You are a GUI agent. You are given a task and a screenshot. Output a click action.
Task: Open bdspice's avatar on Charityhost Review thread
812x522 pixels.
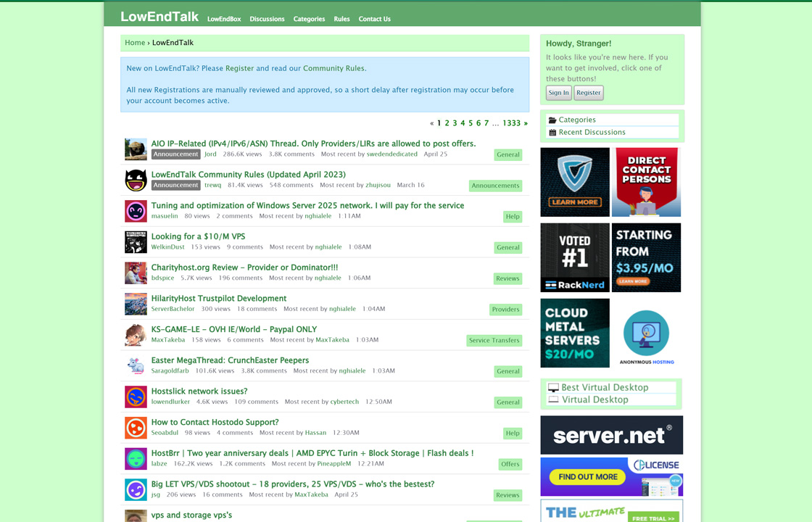tap(136, 273)
